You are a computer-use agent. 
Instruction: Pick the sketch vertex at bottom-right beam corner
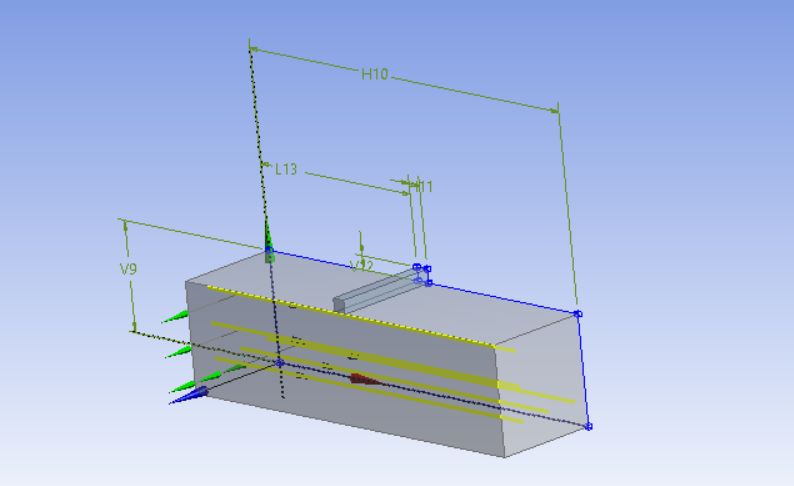[x=588, y=427]
